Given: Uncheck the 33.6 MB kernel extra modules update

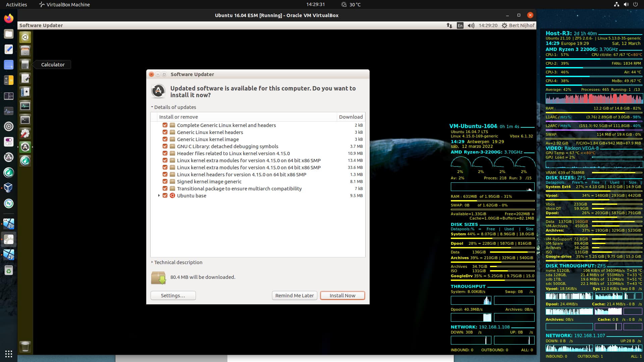Looking at the screenshot, I should click(165, 167).
